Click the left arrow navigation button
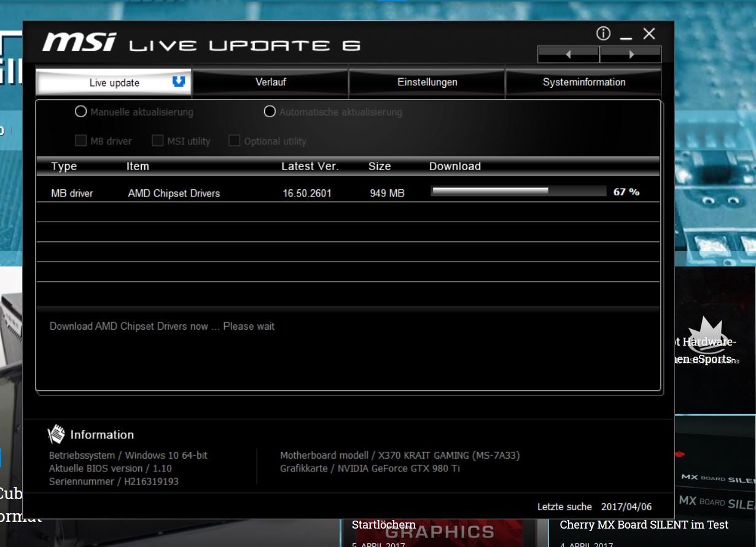 [568, 55]
